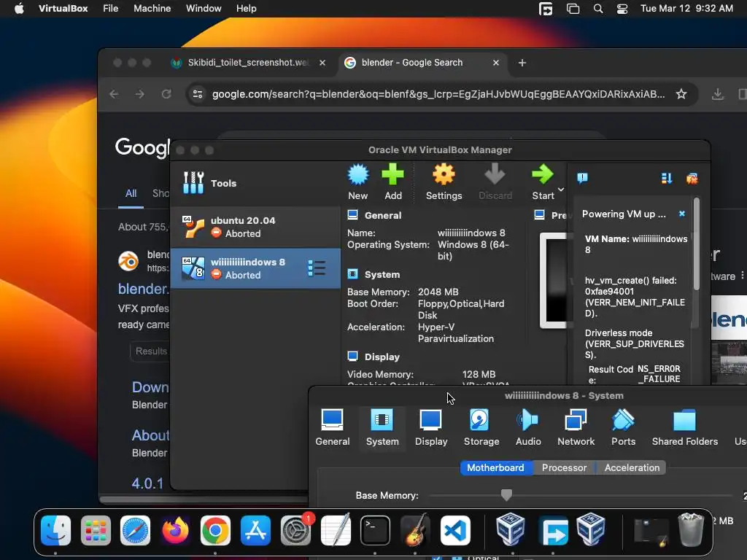Close the Skibidi_toilet_screenshot tab
Image resolution: width=747 pixels, height=560 pixels.
pos(322,63)
